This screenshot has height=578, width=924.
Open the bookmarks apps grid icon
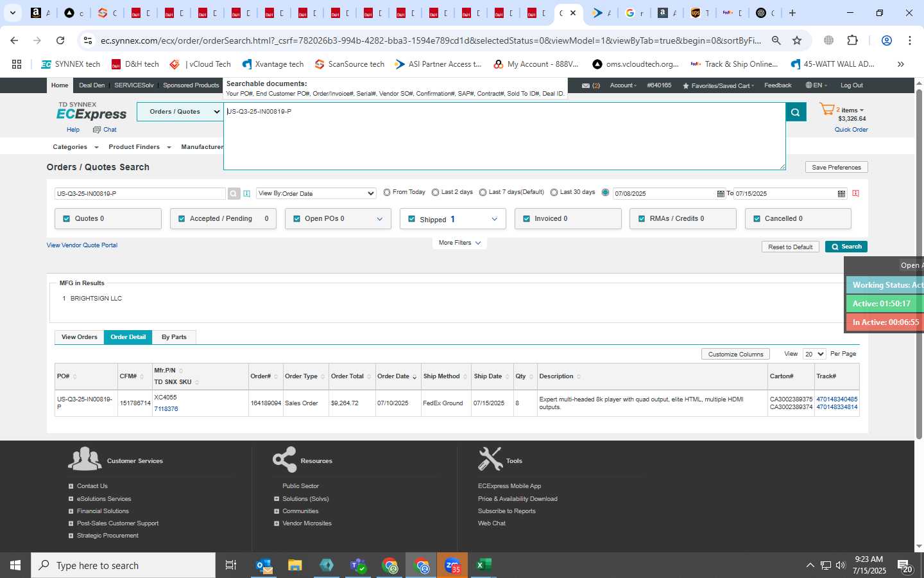[17, 64]
